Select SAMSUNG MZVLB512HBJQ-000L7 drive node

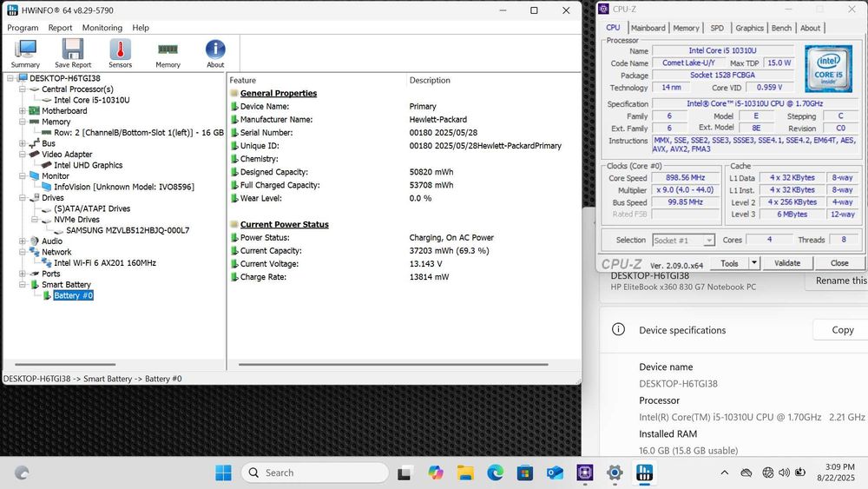tap(128, 230)
